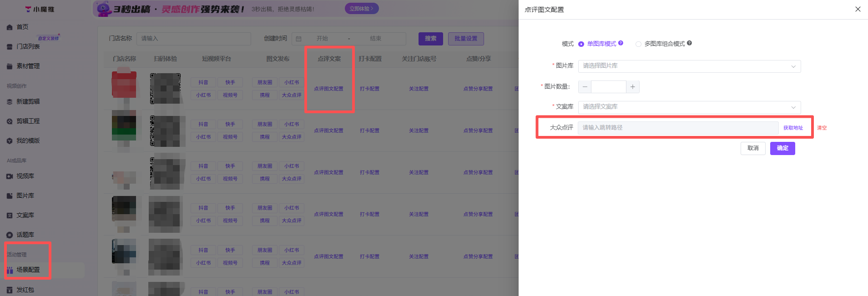
Task: Select the 多图库组合模式 radio button
Action: (638, 44)
